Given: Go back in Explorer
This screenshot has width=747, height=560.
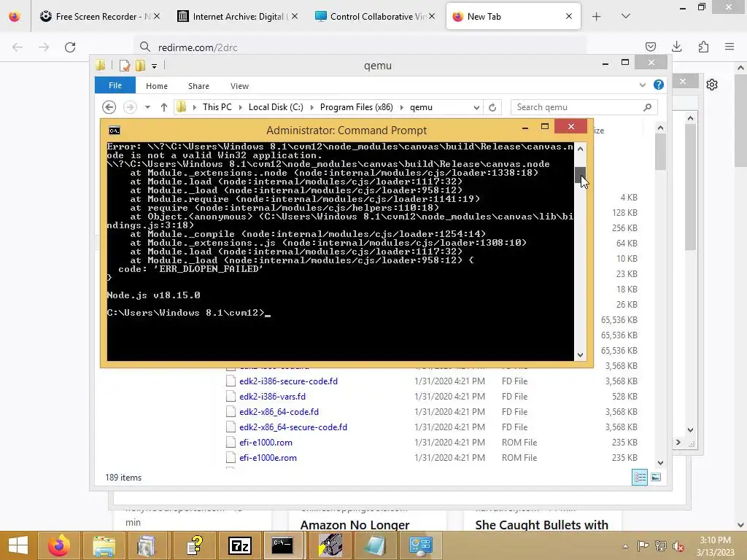Looking at the screenshot, I should 109,107.
